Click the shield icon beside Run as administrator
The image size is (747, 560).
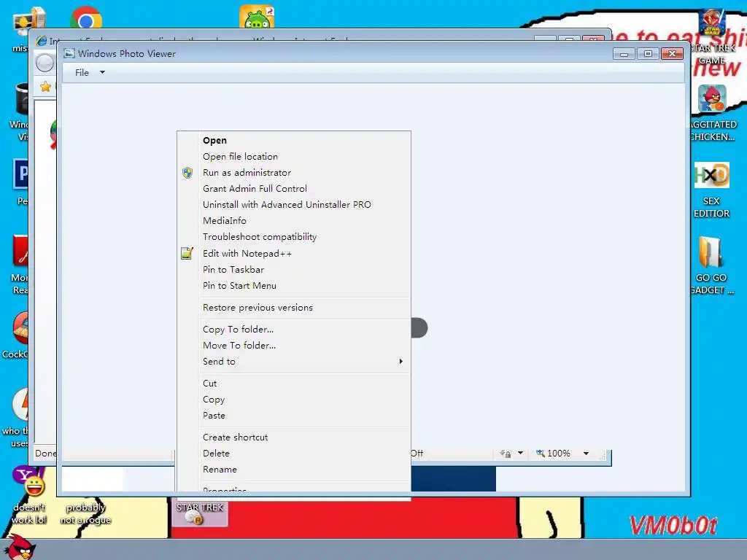tap(187, 173)
